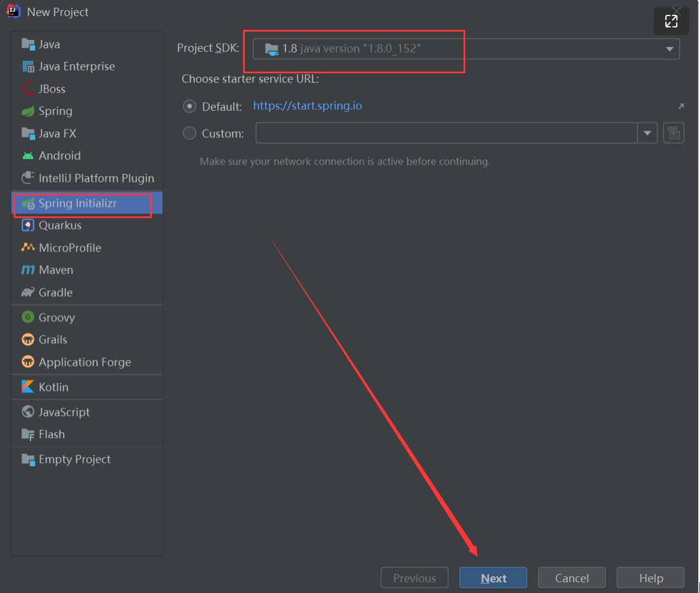Click the SDK folder icon in dropdown
Viewport: 700px width, 593px height.
272,49
